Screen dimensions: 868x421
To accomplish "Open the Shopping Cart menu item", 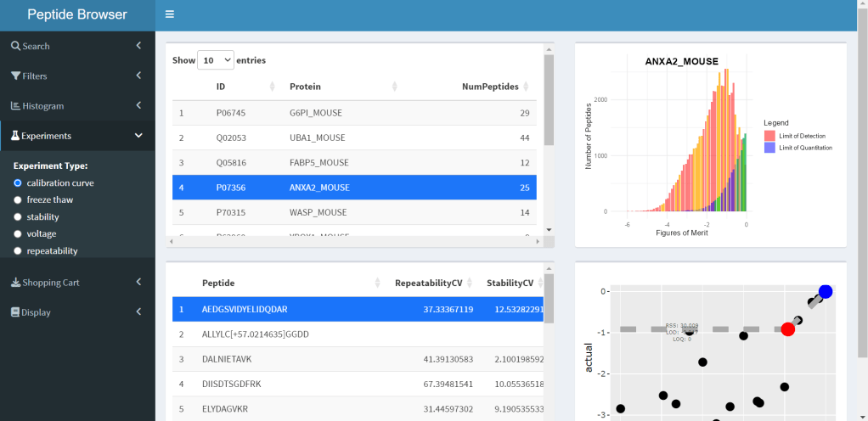I will tap(51, 283).
